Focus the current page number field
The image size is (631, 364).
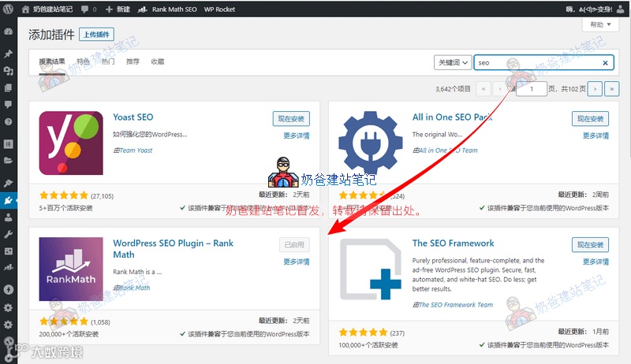pyautogui.click(x=531, y=89)
